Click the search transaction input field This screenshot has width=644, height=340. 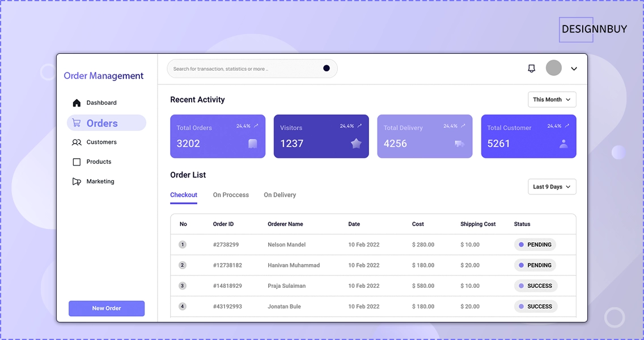[252, 69]
